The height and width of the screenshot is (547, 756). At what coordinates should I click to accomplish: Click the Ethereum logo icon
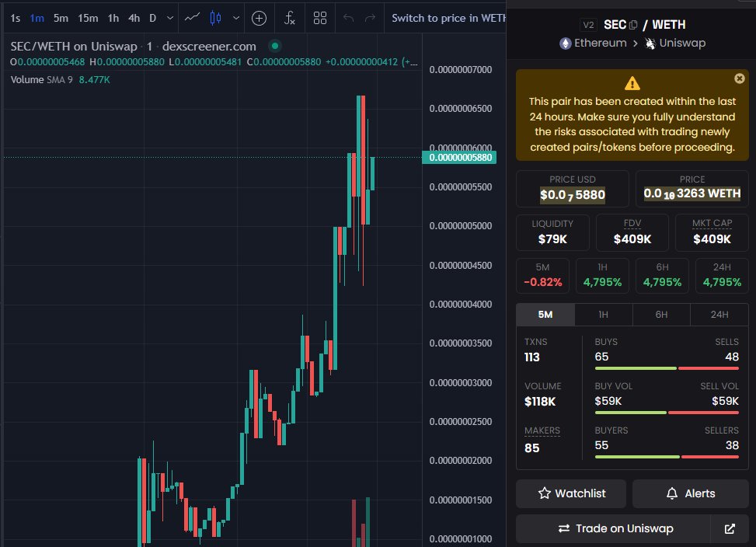click(x=565, y=44)
